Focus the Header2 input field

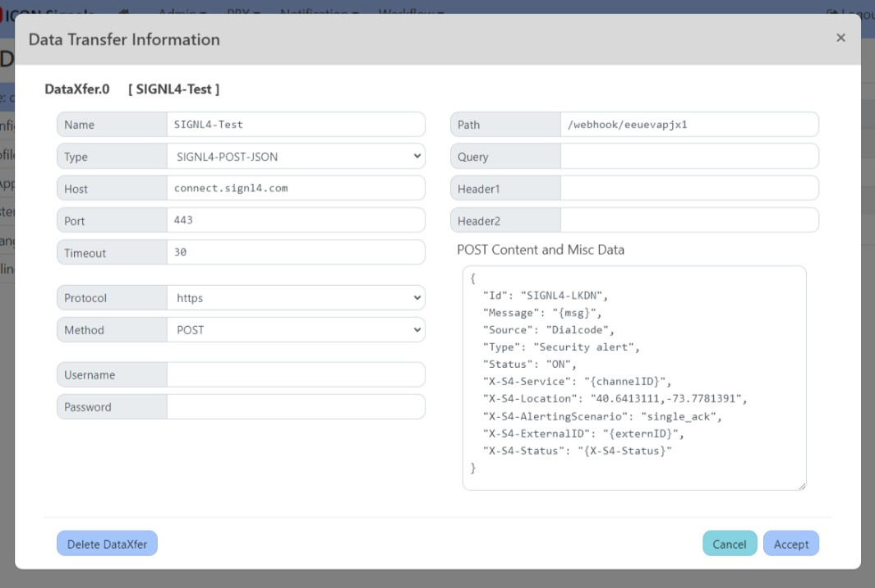(688, 221)
